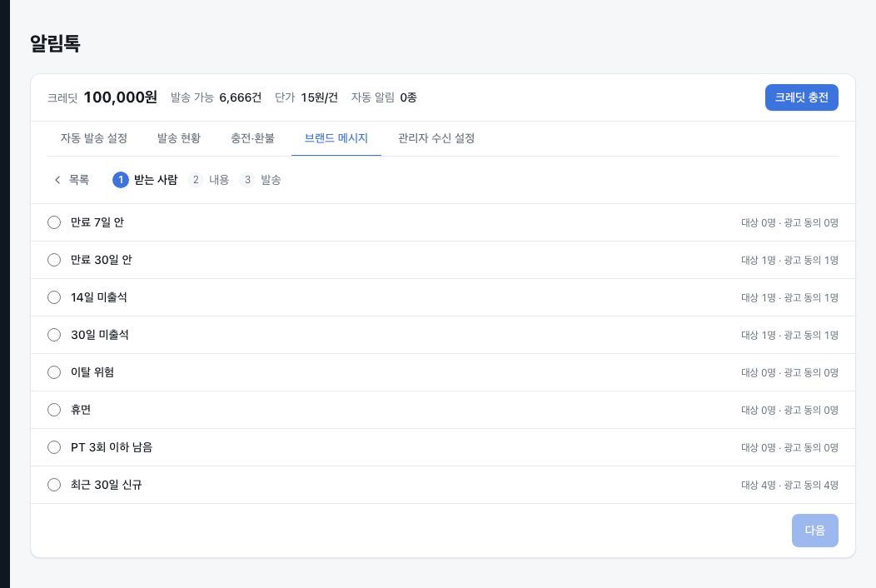Click 대상 4명 · 광고 동의 4명 count

(x=789, y=486)
